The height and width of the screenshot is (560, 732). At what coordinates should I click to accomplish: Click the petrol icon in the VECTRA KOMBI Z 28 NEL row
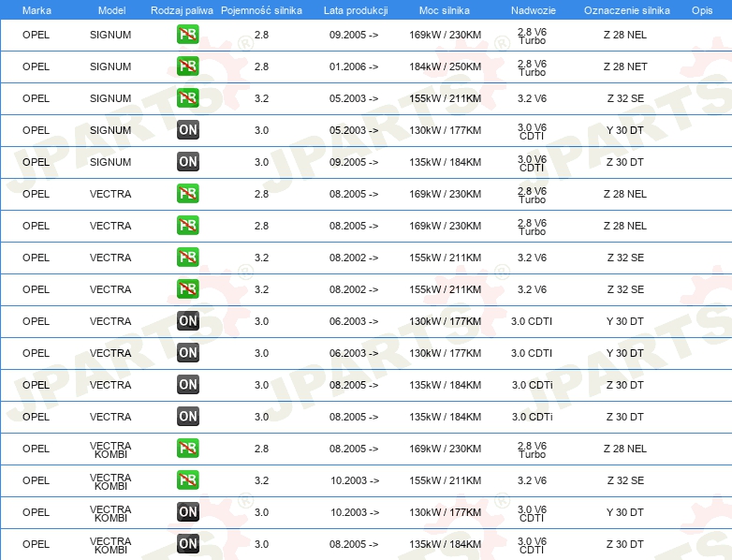pyautogui.click(x=187, y=449)
